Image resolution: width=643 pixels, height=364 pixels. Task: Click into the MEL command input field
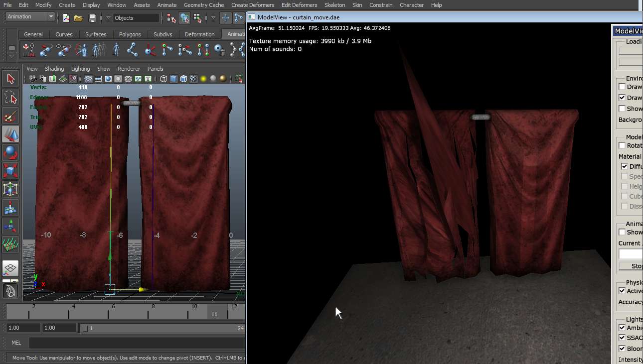click(x=137, y=343)
